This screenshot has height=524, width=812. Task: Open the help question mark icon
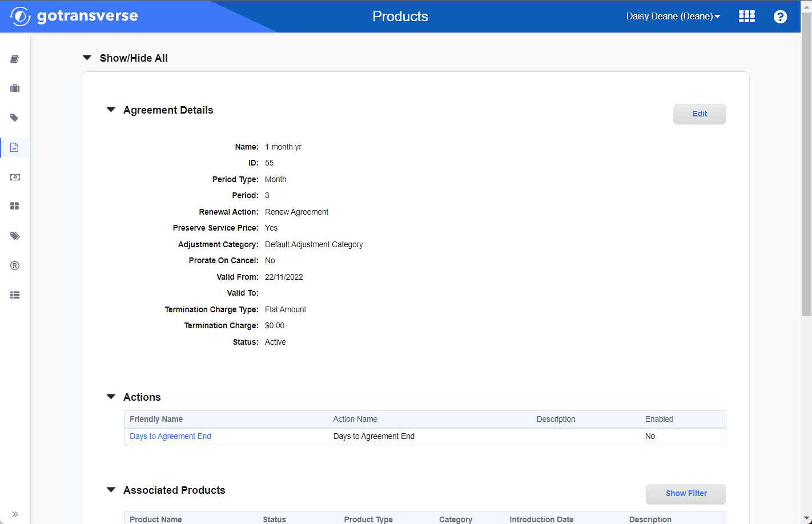(x=780, y=17)
